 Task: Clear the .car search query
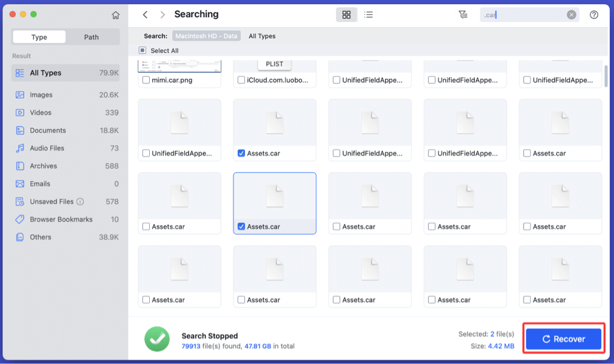point(570,14)
